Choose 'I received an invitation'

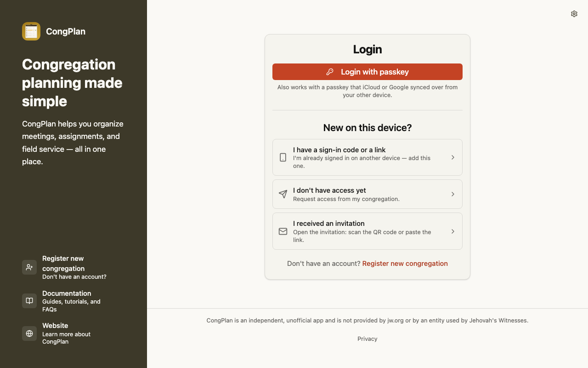(367, 231)
